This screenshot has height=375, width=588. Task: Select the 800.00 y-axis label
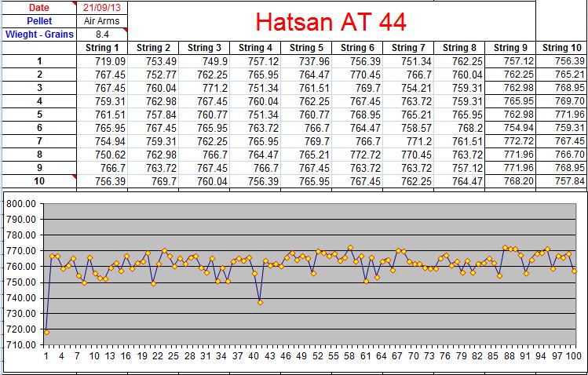pyautogui.click(x=21, y=204)
